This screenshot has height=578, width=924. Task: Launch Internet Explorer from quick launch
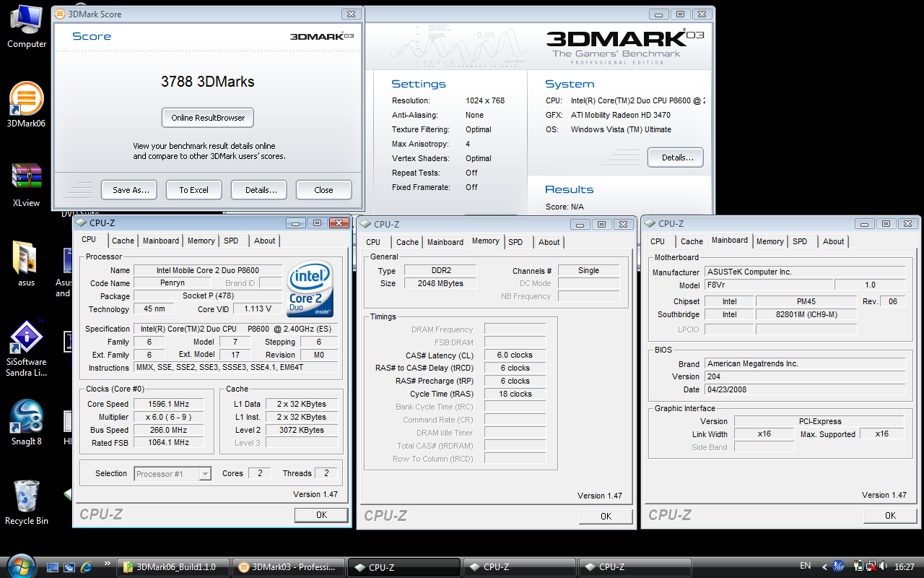coord(87,567)
